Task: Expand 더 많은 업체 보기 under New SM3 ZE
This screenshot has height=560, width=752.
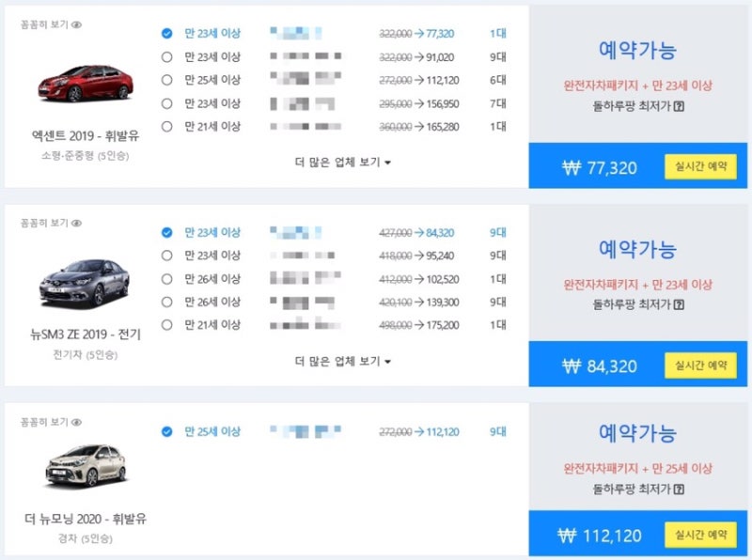Action: click(x=343, y=362)
